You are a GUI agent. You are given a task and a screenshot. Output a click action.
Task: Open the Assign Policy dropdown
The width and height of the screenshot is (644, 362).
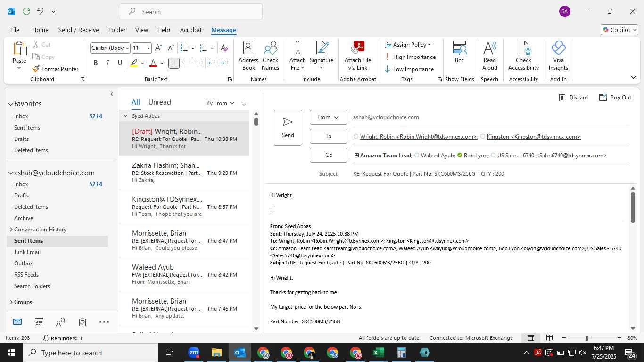tap(408, 44)
